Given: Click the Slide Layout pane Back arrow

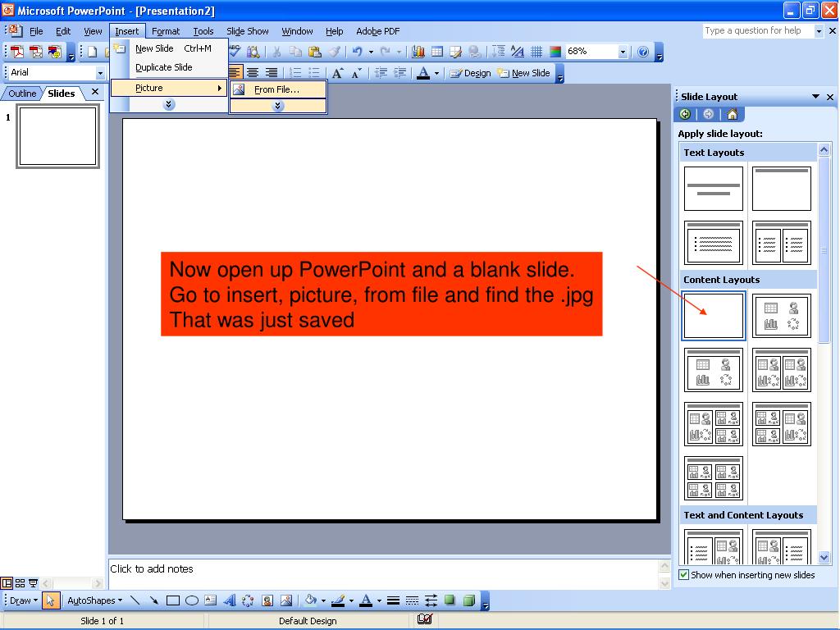Looking at the screenshot, I should pos(685,114).
